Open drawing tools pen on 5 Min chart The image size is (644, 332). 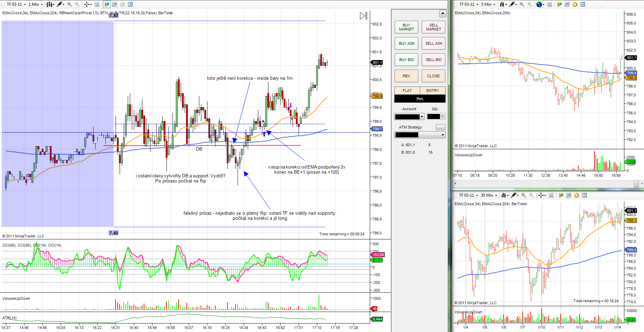[x=513, y=4]
